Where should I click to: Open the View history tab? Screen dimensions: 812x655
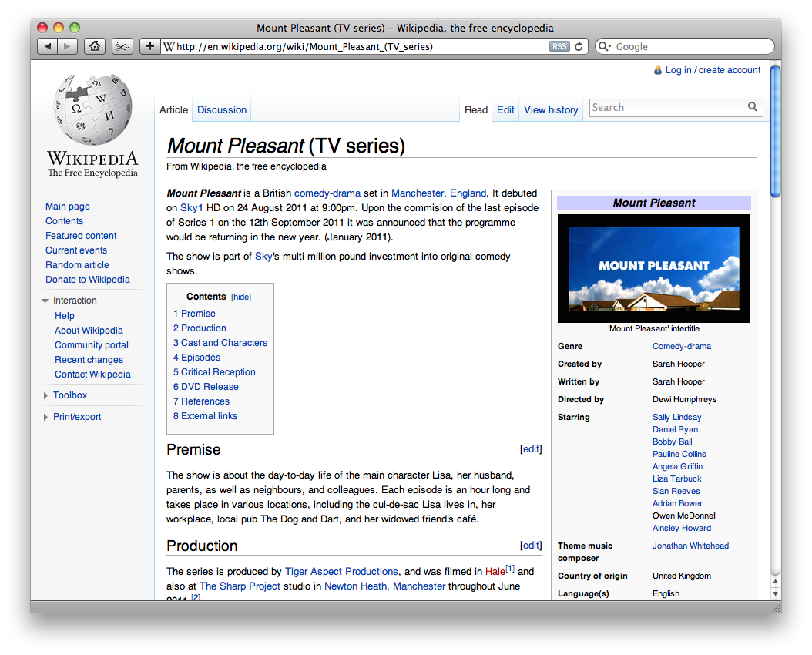551,109
